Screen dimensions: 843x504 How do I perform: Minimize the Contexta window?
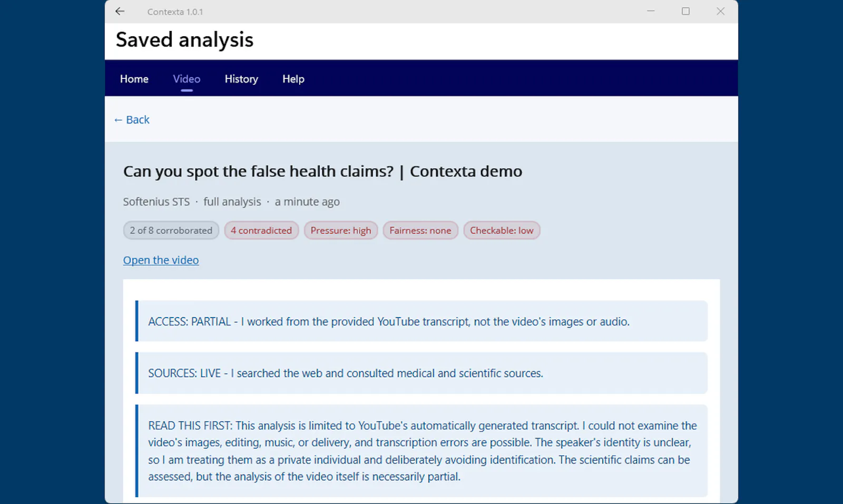pos(651,11)
